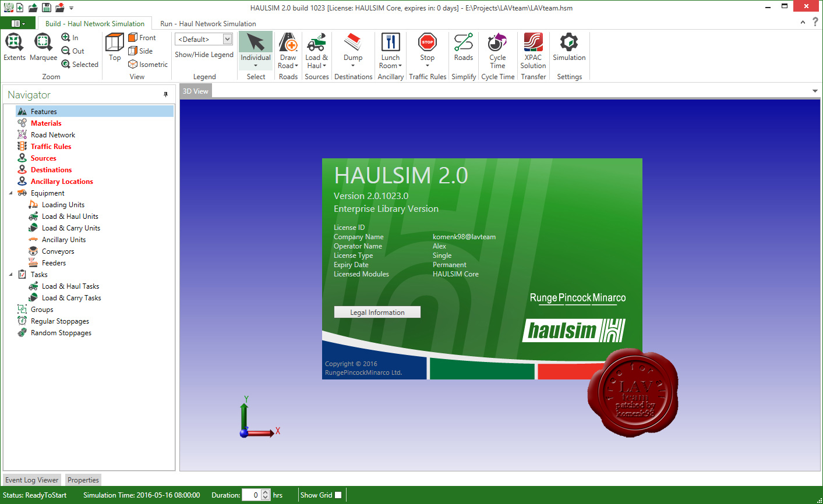Customize quick access toolbar arrow
823x504 pixels.
(72, 8)
